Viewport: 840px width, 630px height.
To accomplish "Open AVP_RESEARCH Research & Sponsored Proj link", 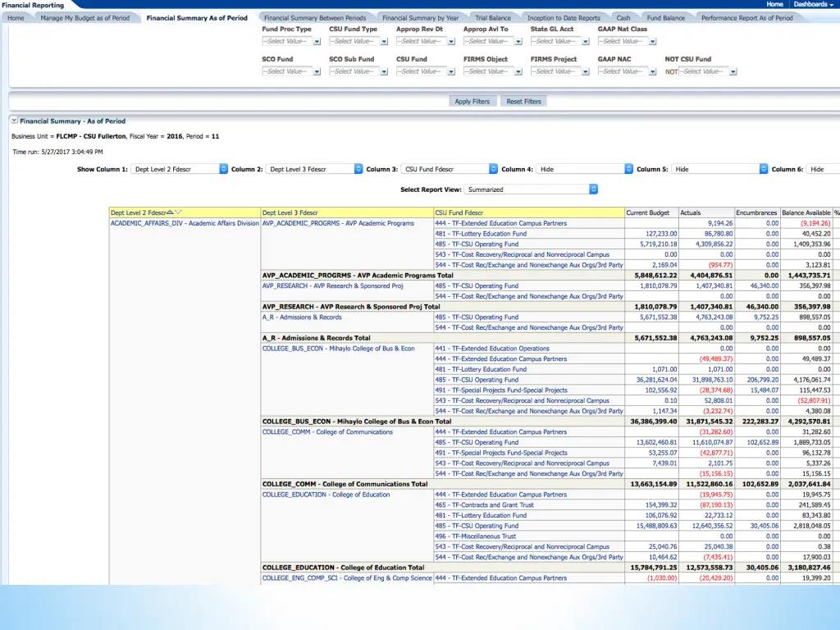I will (333, 286).
